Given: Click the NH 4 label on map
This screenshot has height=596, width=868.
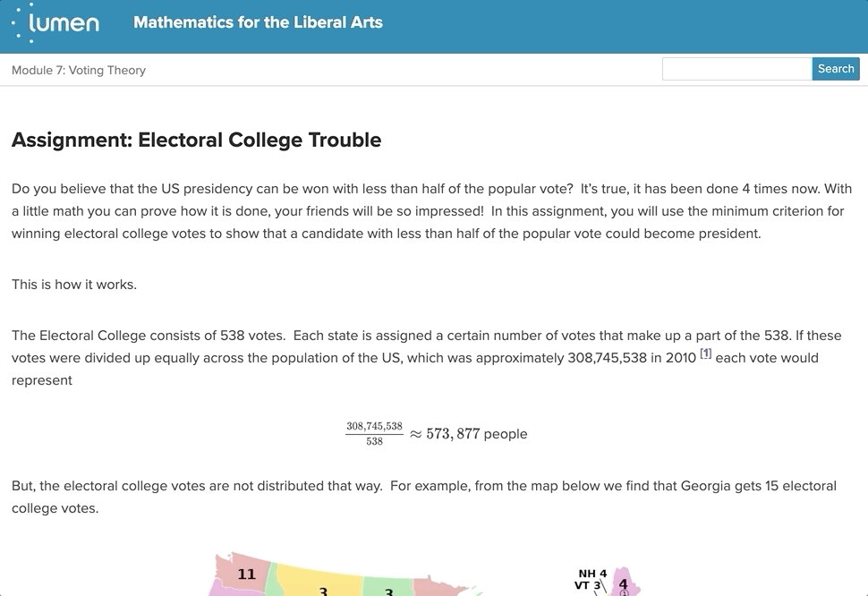Looking at the screenshot, I should click(592, 574).
